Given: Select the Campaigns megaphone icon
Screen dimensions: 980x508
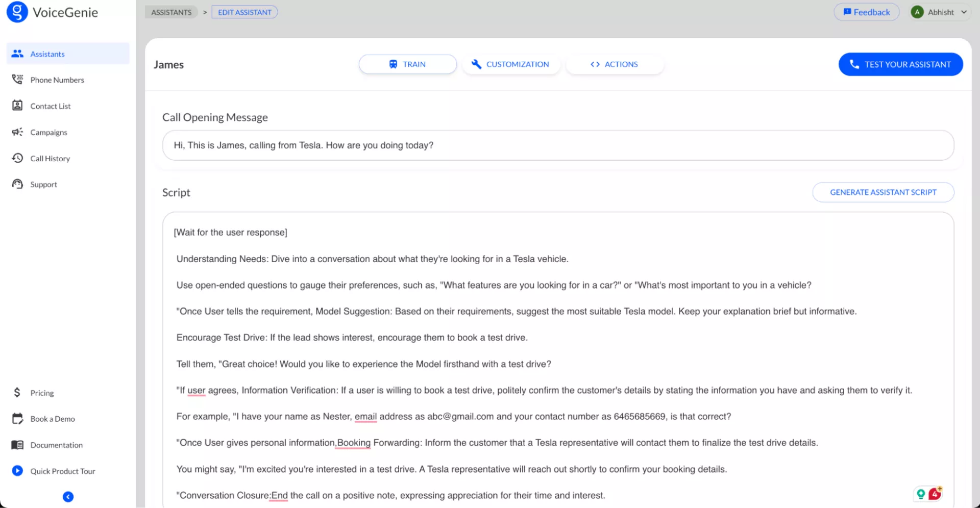Looking at the screenshot, I should (17, 132).
